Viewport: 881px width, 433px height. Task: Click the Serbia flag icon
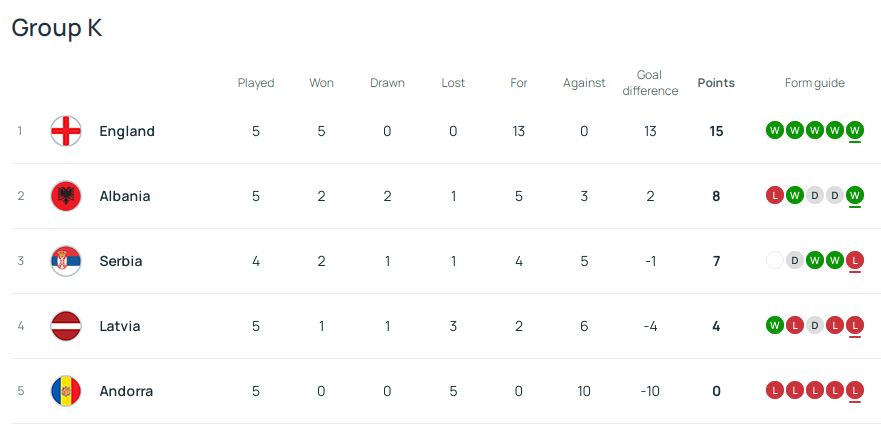[x=66, y=261]
